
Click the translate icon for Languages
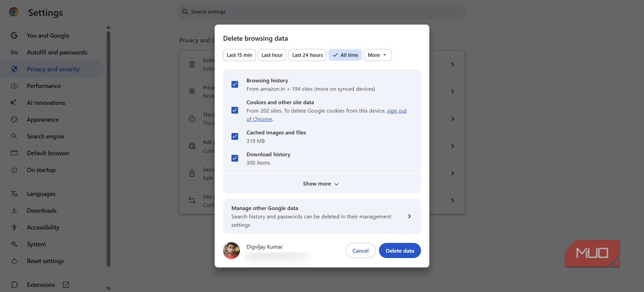14,194
